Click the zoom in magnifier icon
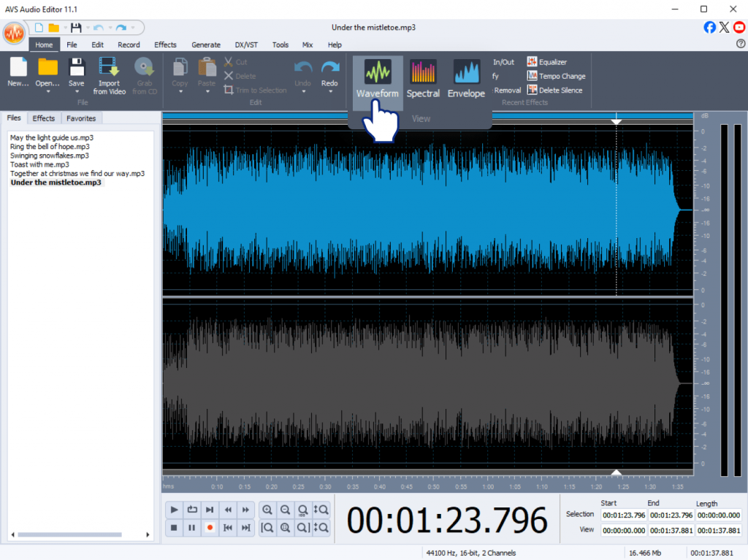This screenshot has width=748, height=560. 267,510
